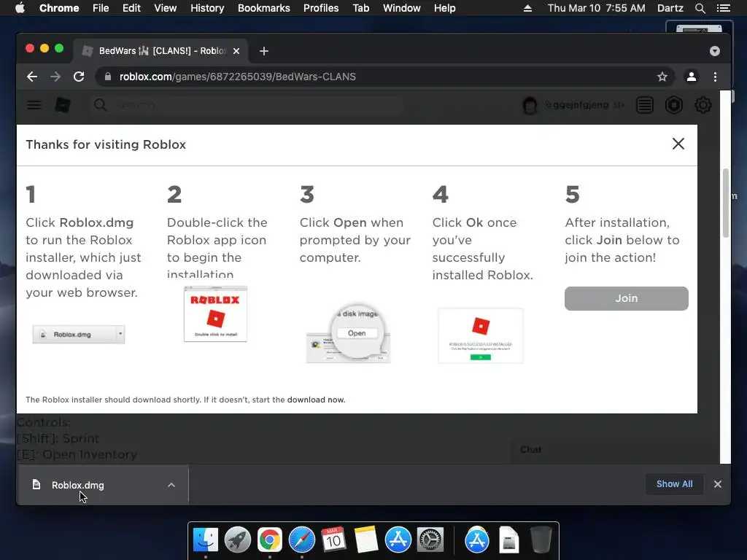
Task: Click the Chrome back arrow
Action: [x=32, y=77]
